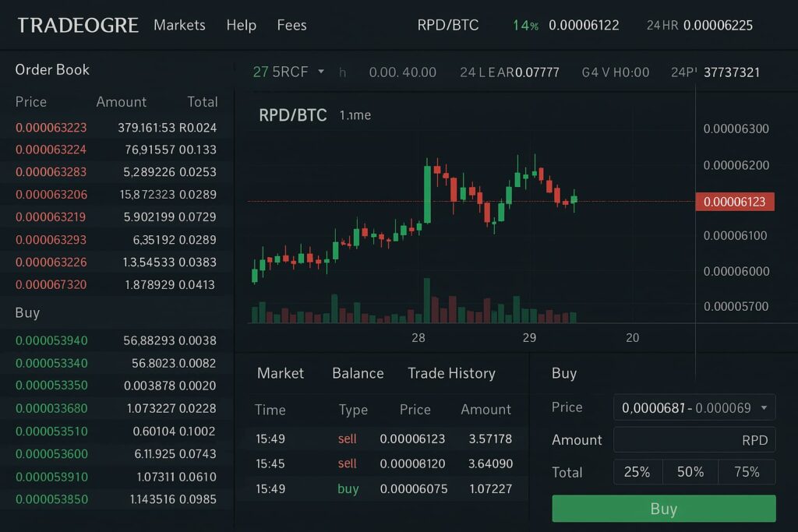Open the Help page
The width and height of the screenshot is (798, 532).
coord(241,25)
